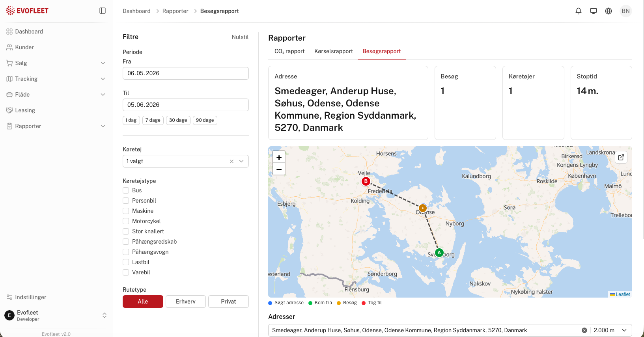
Task: Click the red B marker on map
Action: [366, 181]
